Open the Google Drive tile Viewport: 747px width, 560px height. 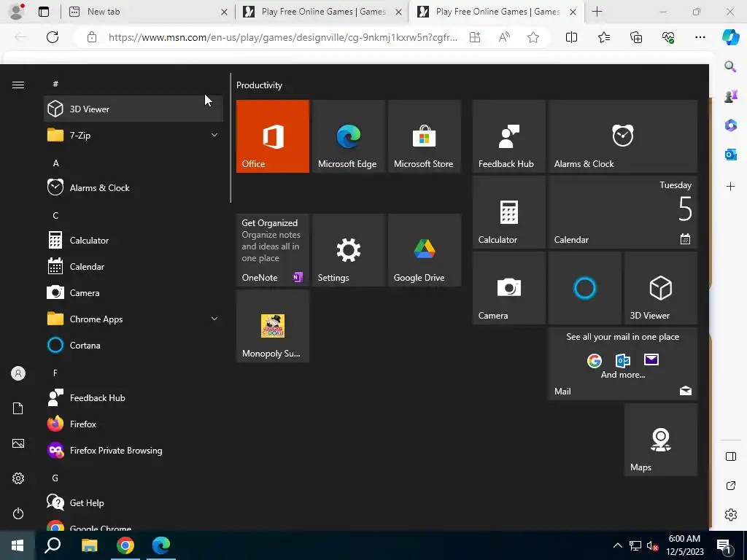click(x=425, y=250)
